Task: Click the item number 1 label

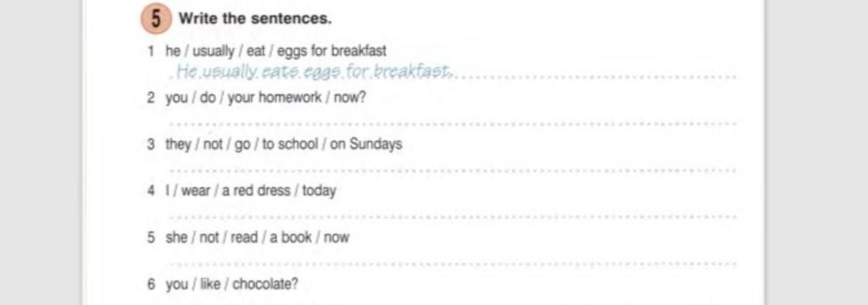Action: [x=151, y=52]
